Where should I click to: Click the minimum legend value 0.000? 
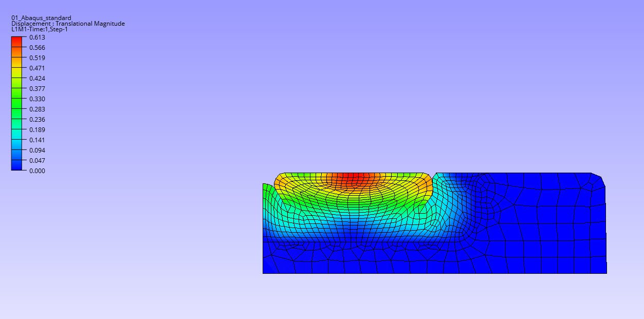(37, 171)
